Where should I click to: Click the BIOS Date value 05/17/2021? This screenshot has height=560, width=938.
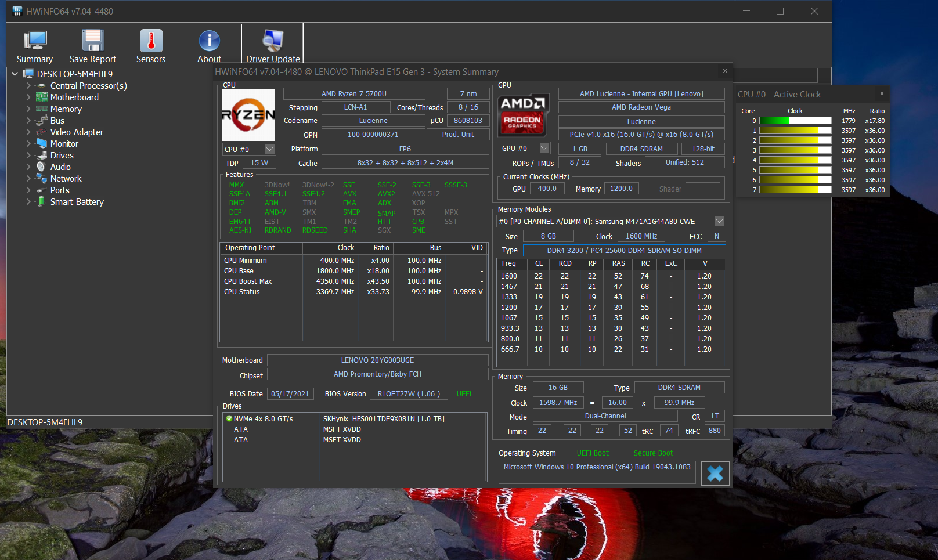pos(290,394)
